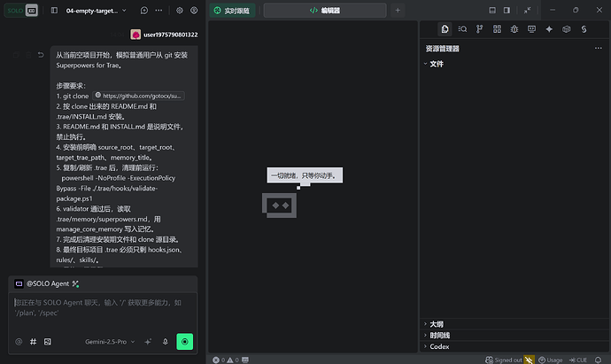Open the Explorer files icon
Viewport: 611px width, 364px height.
[445, 29]
